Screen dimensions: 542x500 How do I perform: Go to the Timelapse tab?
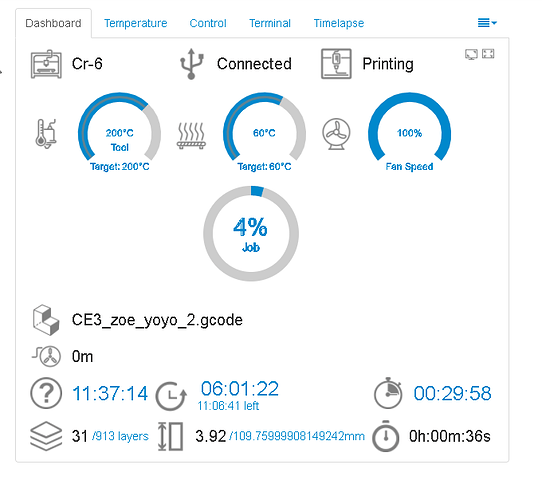click(338, 23)
